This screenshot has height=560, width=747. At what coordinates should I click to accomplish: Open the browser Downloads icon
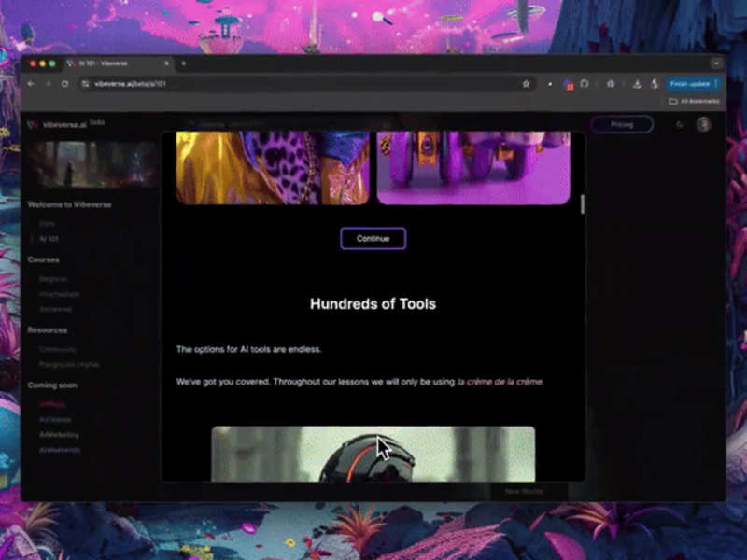click(637, 84)
